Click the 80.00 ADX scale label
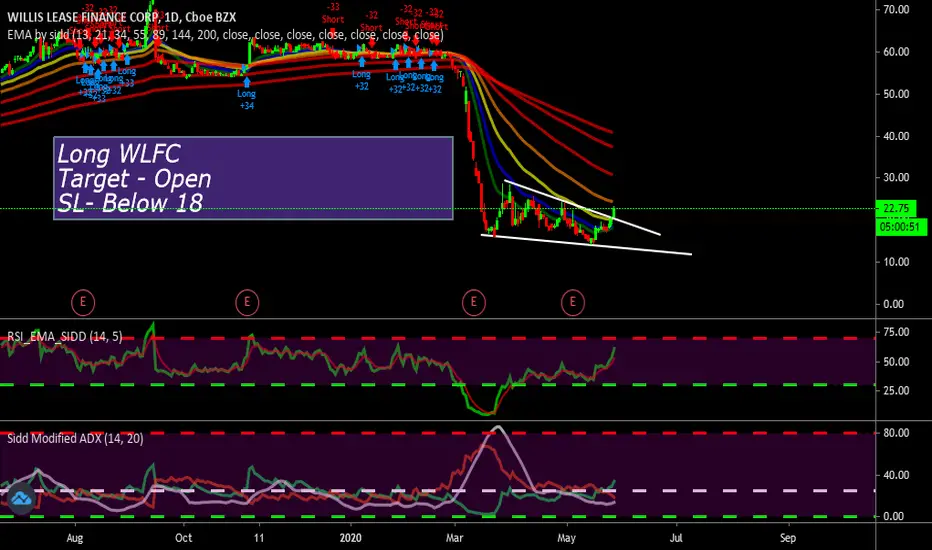This screenshot has width=932, height=550. click(x=896, y=433)
